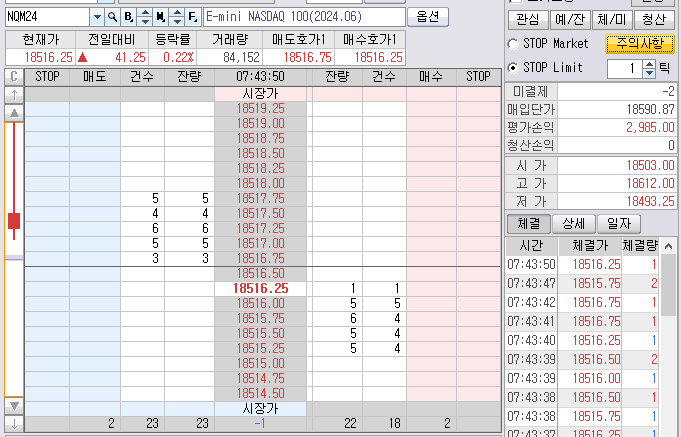Click the 평가손익 value 2,985.00
The width and height of the screenshot is (681, 437).
650,127
